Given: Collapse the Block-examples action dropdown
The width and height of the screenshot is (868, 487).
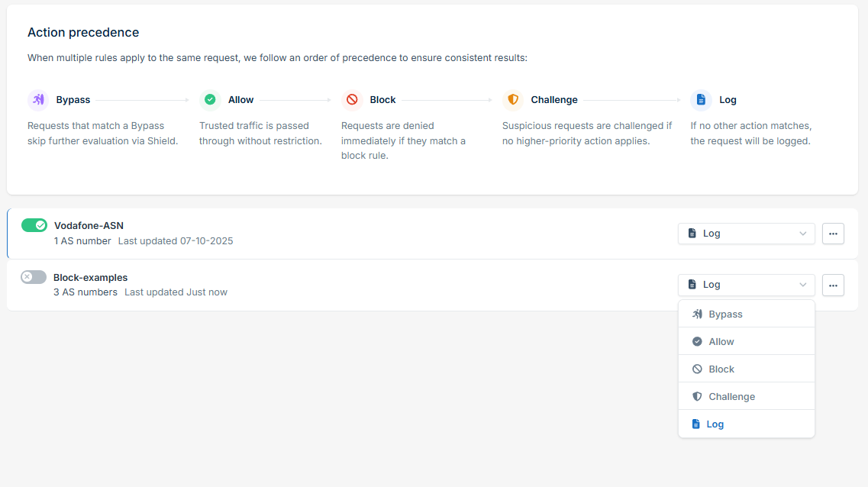Looking at the screenshot, I should 746,285.
